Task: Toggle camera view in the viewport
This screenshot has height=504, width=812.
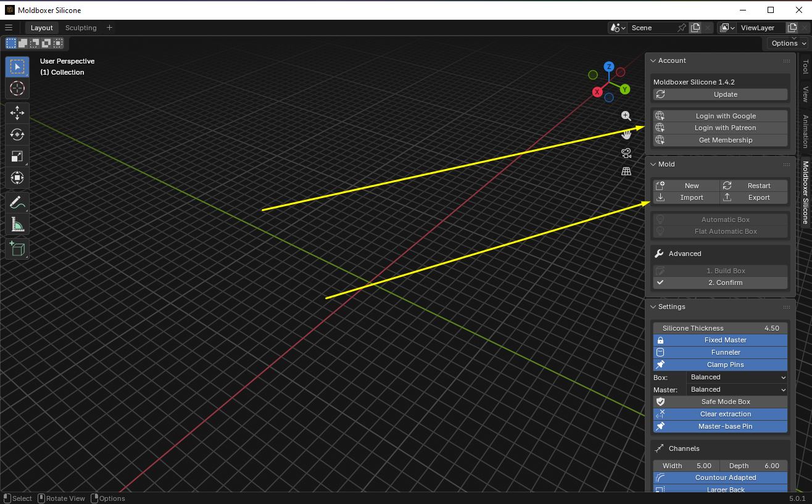Action: (x=626, y=153)
